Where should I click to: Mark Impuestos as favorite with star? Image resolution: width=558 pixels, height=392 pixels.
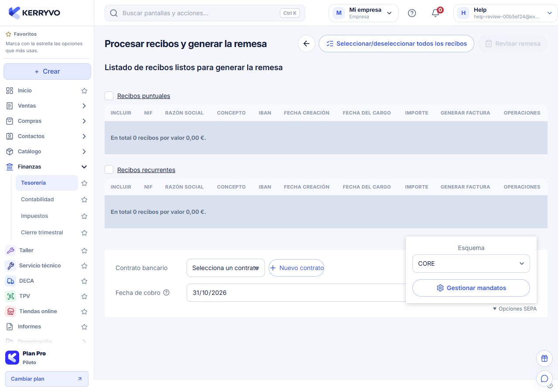tap(85, 216)
